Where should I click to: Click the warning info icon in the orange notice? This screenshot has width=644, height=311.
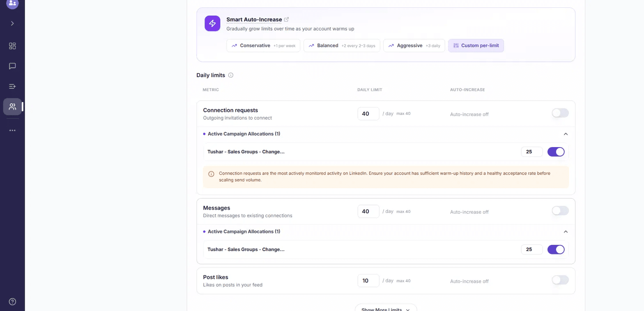[x=211, y=174]
